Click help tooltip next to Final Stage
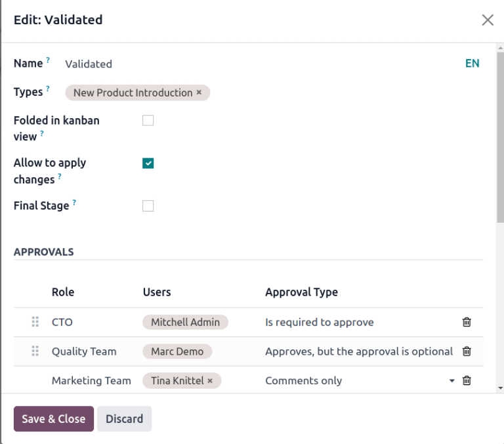The image size is (504, 444). coord(74,203)
